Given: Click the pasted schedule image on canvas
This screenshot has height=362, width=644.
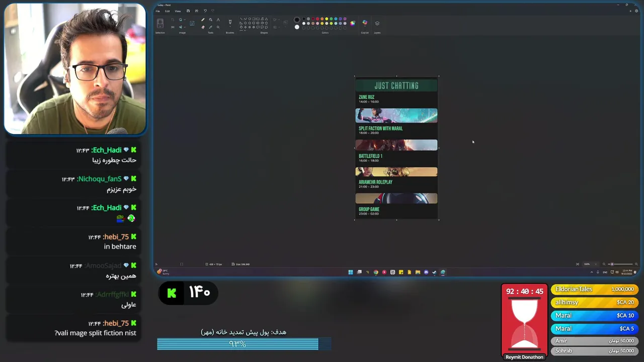Looking at the screenshot, I should click(396, 148).
